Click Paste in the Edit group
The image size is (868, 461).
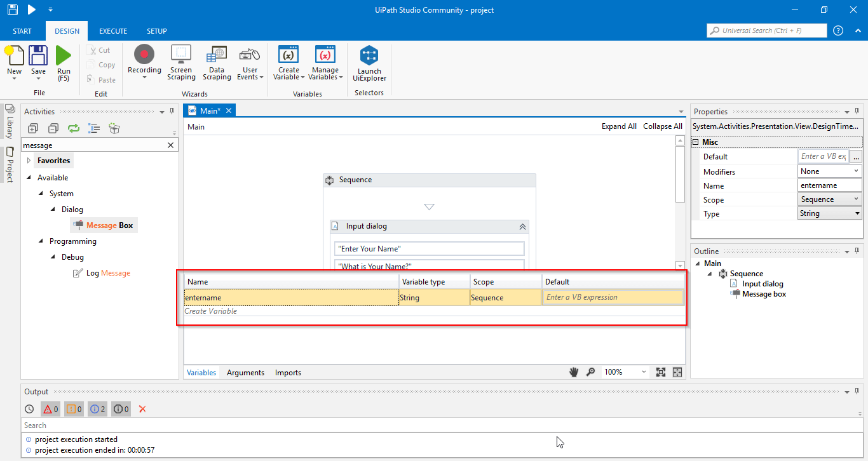(101, 80)
